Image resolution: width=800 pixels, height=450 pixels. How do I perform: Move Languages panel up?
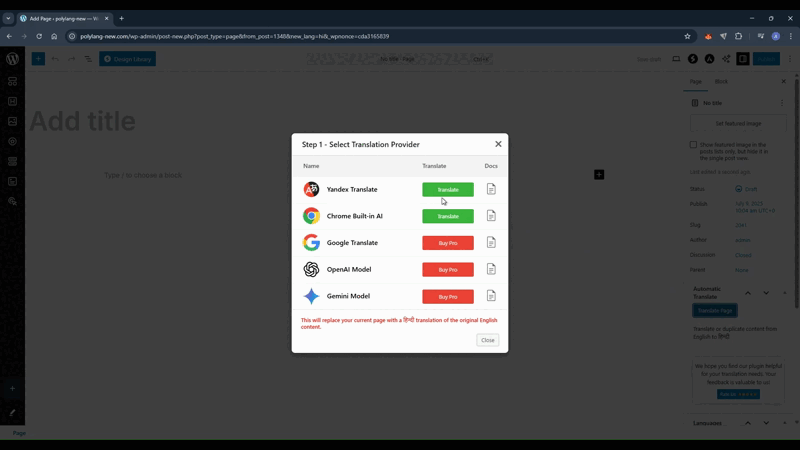click(747, 423)
